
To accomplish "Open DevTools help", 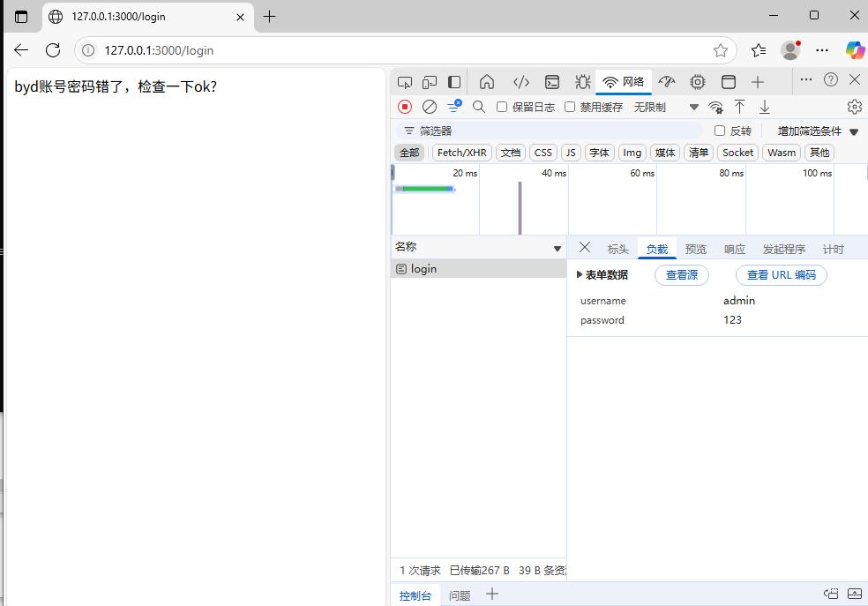I will click(830, 79).
